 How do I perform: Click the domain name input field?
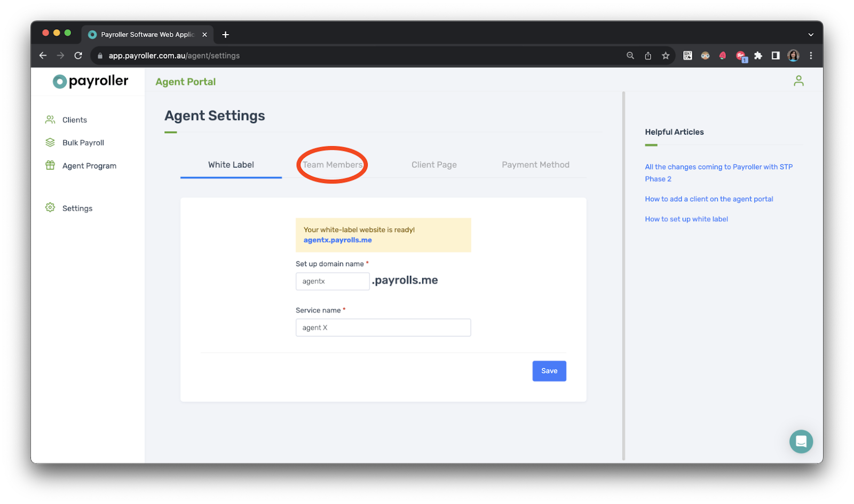pyautogui.click(x=333, y=281)
